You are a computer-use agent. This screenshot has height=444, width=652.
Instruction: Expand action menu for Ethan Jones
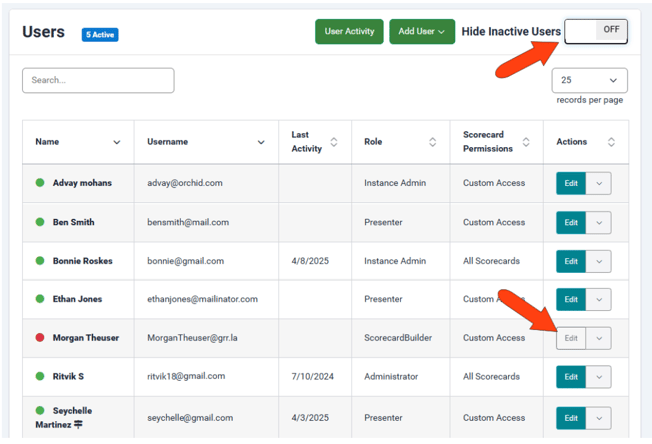[x=598, y=299]
